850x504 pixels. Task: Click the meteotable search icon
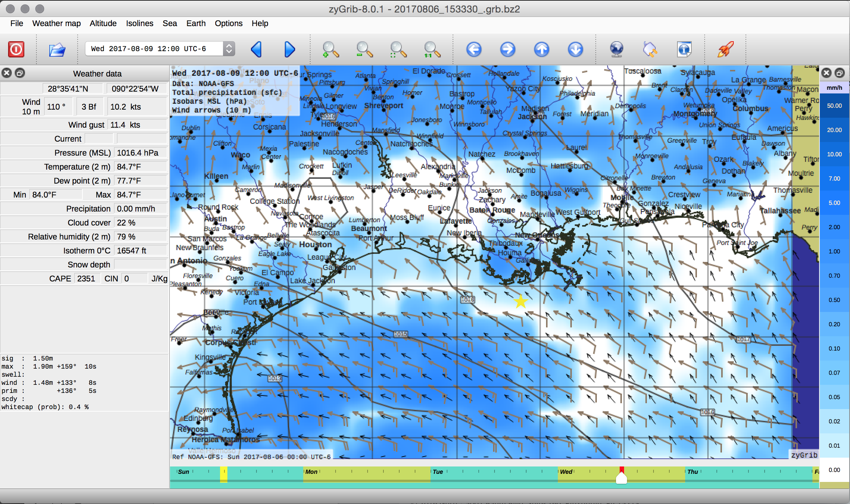tap(650, 49)
